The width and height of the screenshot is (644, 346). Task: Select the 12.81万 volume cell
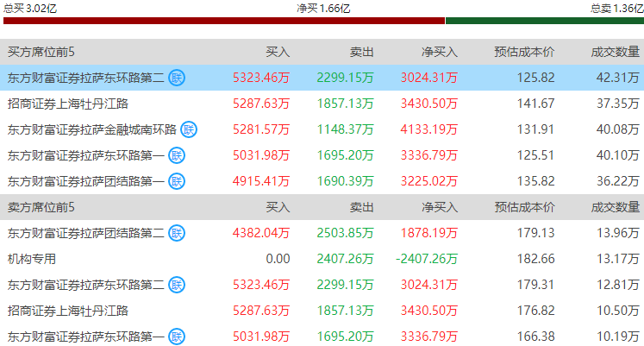[x=618, y=285]
